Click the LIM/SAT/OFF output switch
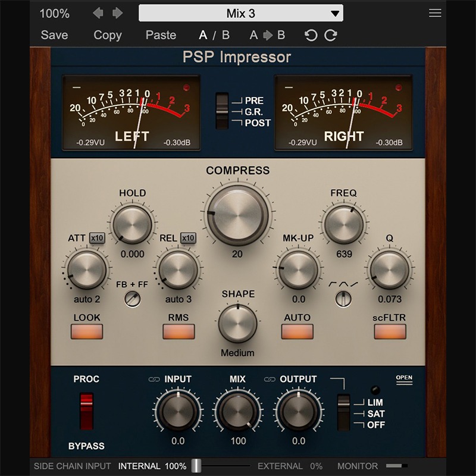This screenshot has height=476, width=476. (x=344, y=412)
